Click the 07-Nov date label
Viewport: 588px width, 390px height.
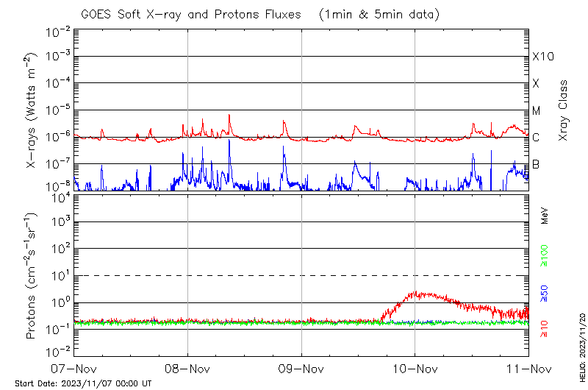pyautogui.click(x=74, y=369)
